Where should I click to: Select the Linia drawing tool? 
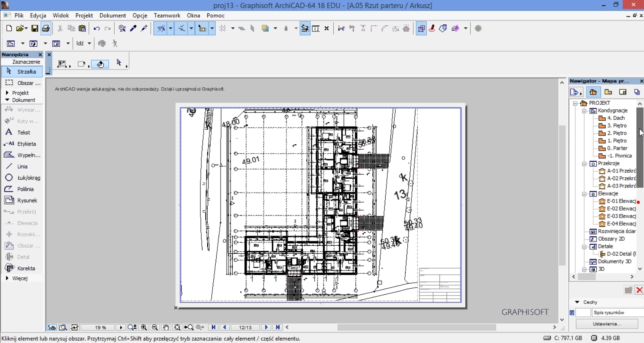[22, 166]
